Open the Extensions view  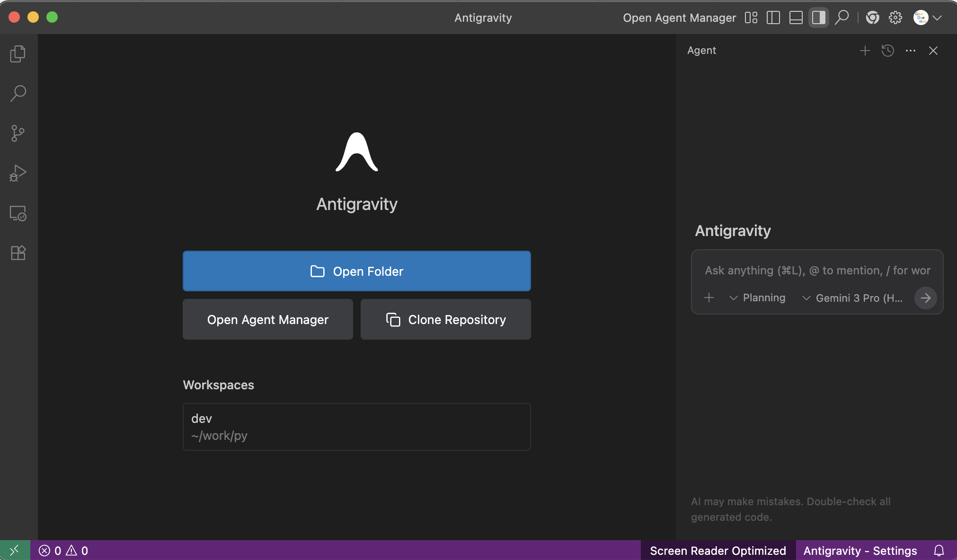[x=18, y=253]
